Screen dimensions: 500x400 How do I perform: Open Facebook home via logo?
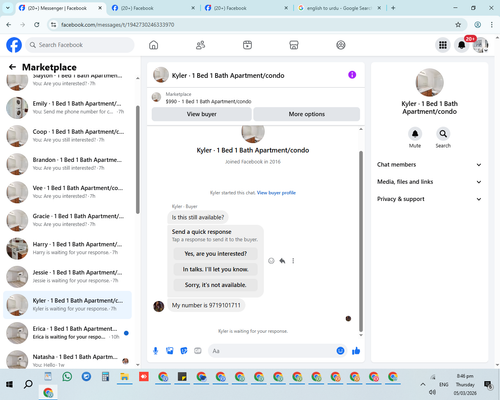point(14,45)
